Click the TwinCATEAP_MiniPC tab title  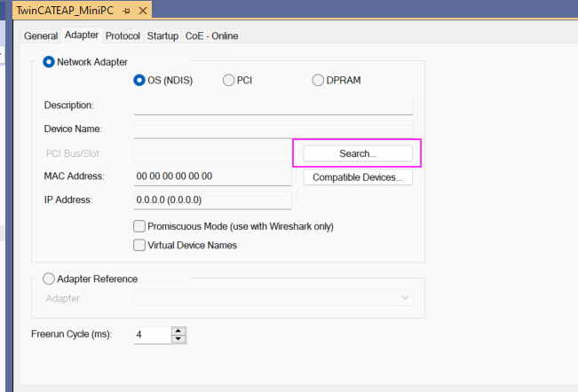(65, 11)
